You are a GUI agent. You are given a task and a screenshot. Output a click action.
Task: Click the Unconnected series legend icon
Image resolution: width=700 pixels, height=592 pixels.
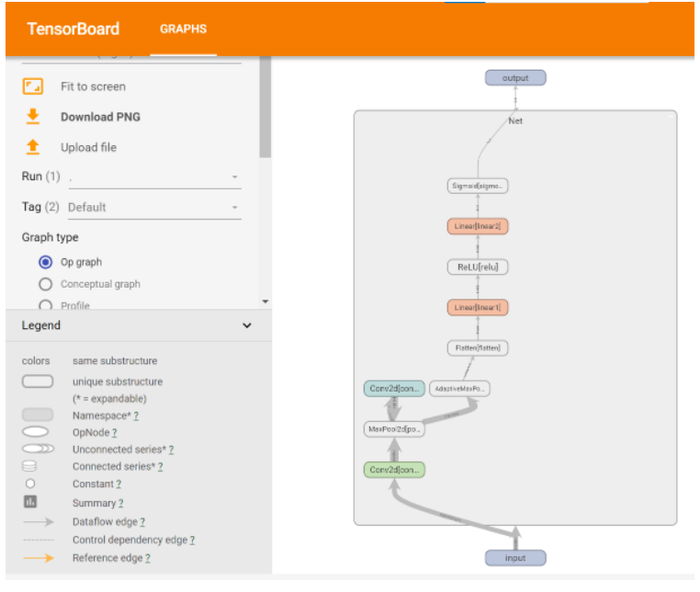pyautogui.click(x=38, y=449)
